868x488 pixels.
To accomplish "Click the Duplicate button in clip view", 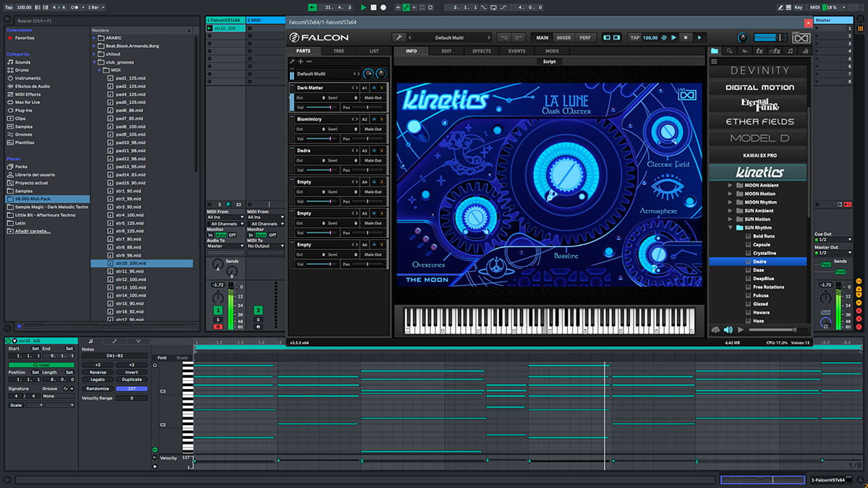I will [132, 380].
